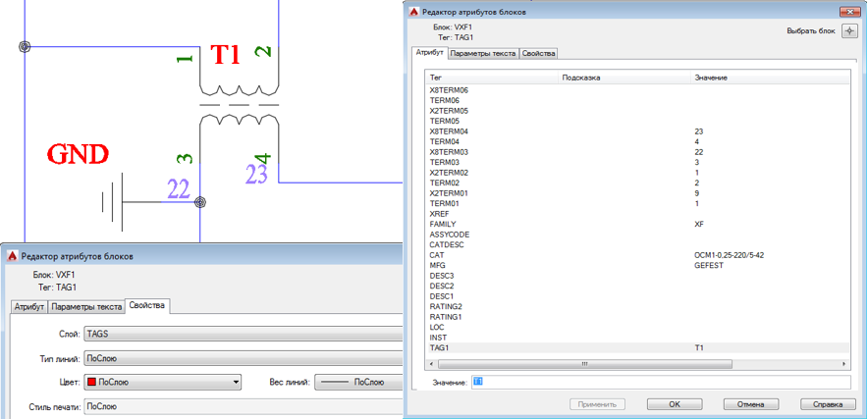The image size is (868, 419).
Task: Select the X8TERM03 row with value 22
Action: [x=637, y=152]
